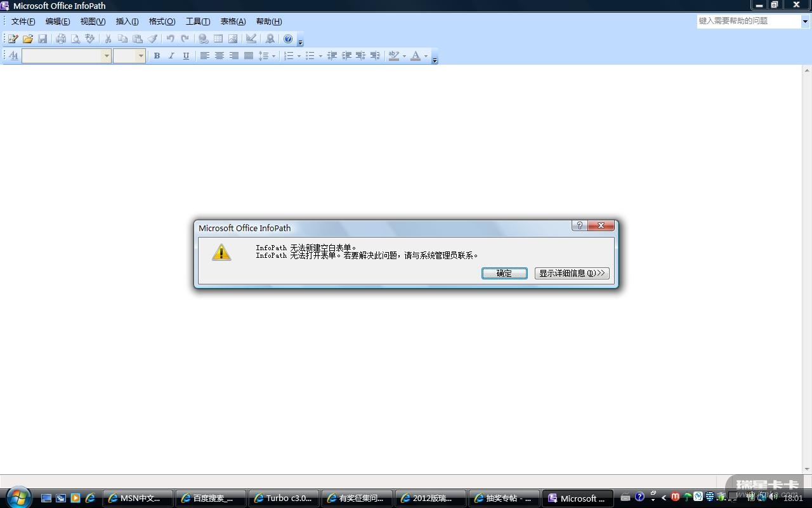This screenshot has width=812, height=508.
Task: Open the 插入(I) menu
Action: 127,22
